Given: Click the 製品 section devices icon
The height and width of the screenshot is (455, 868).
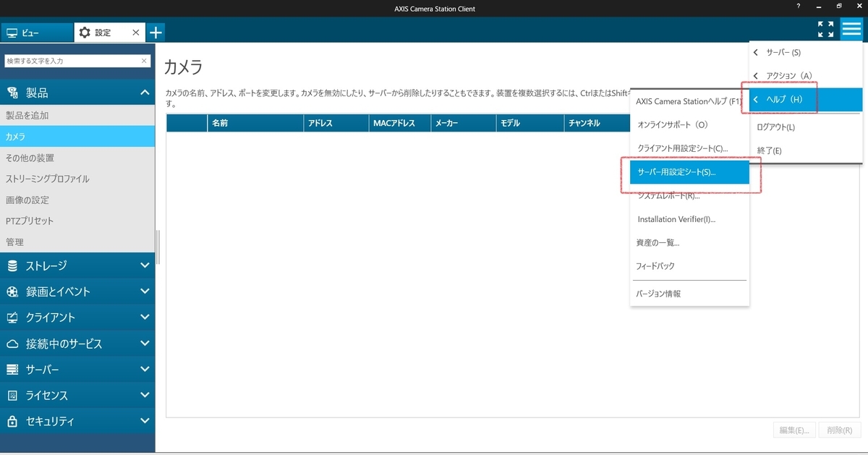Looking at the screenshot, I should pos(12,93).
